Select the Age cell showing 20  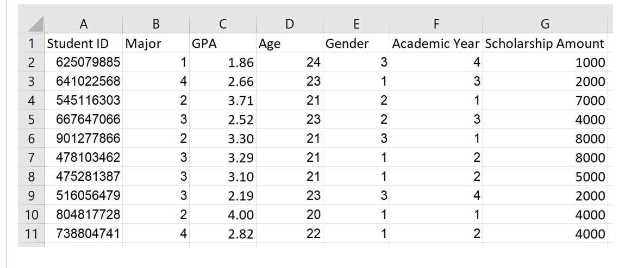tap(290, 215)
